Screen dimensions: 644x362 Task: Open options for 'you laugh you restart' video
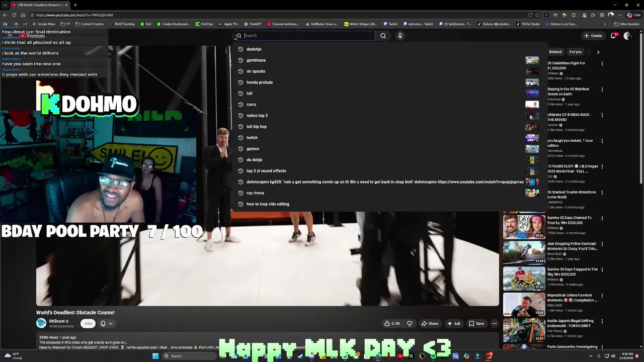(x=602, y=141)
